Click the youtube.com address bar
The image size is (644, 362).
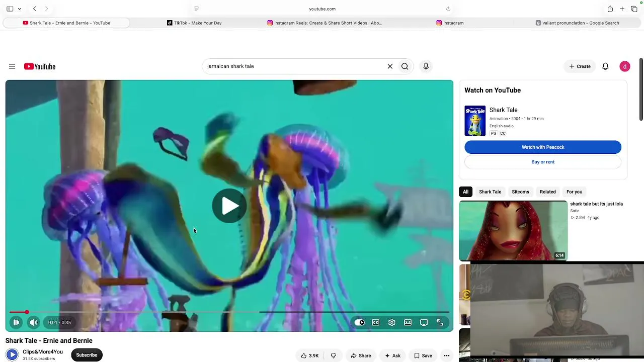pyautogui.click(x=322, y=9)
